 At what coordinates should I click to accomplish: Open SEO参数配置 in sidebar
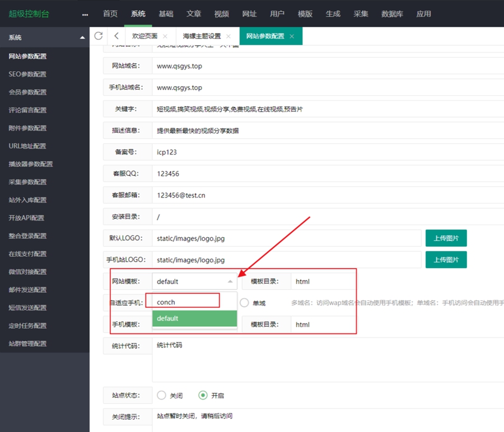pyautogui.click(x=27, y=74)
